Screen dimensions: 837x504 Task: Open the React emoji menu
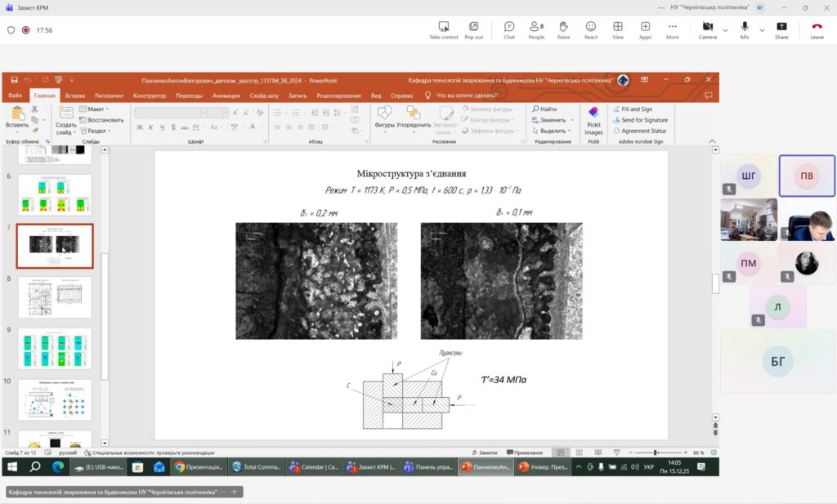[590, 30]
